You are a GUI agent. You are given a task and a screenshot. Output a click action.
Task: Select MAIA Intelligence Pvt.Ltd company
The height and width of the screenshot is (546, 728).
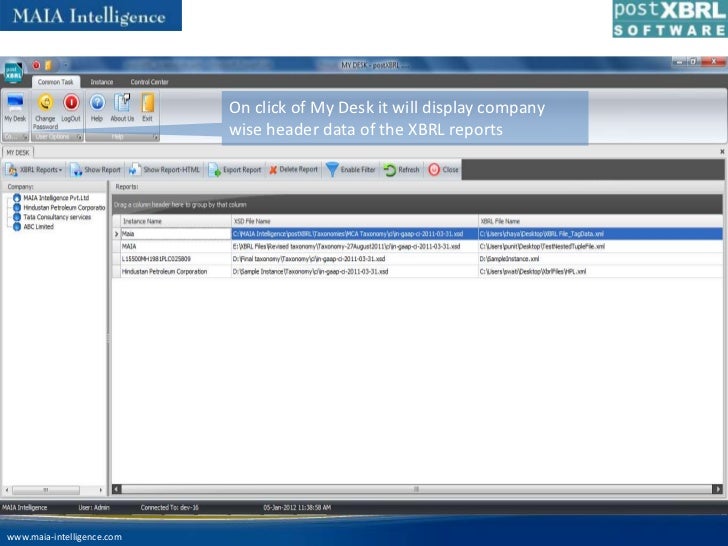click(56, 198)
